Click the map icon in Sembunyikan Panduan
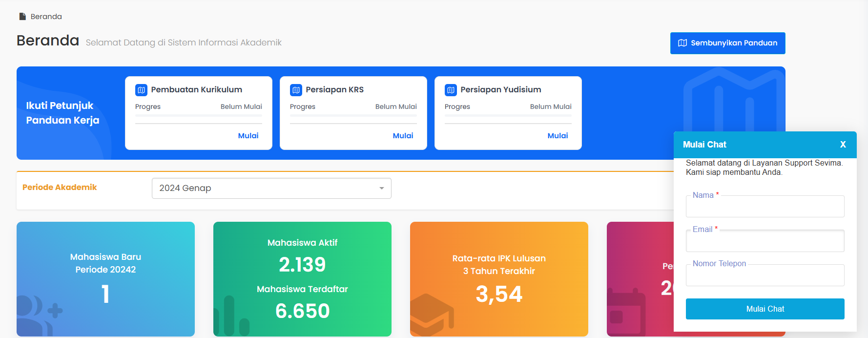The width and height of the screenshot is (868, 338). tap(682, 43)
